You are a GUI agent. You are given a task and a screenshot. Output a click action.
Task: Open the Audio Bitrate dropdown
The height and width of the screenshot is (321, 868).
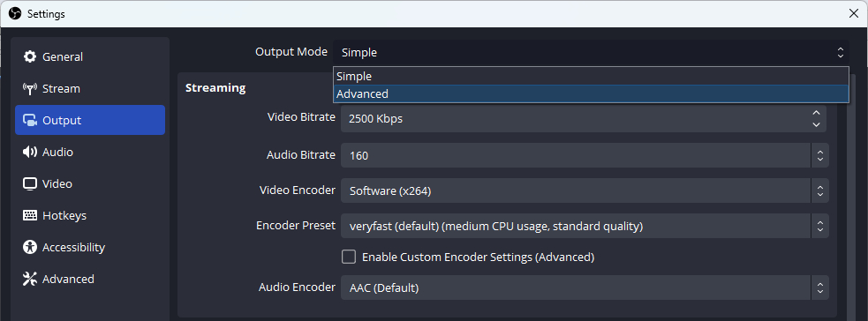585,155
